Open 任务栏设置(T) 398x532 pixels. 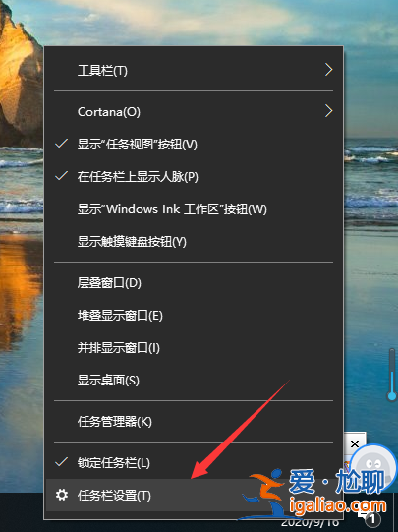pos(194,495)
